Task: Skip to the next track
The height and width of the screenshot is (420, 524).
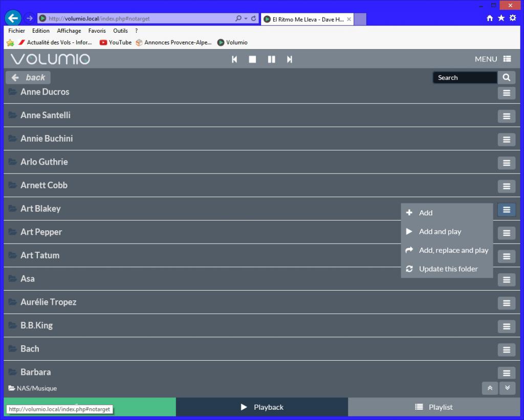Action: coord(290,59)
